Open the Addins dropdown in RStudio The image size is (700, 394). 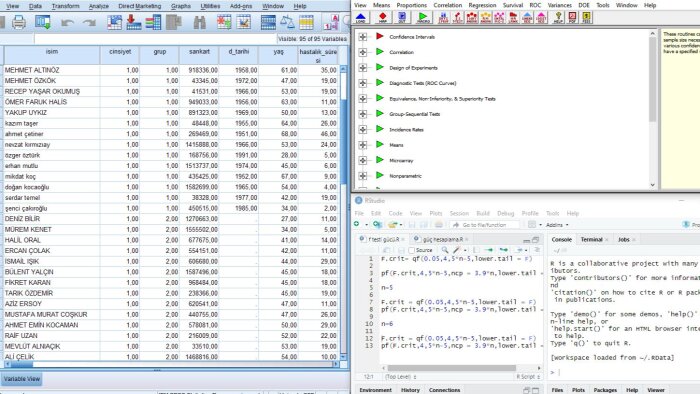click(557, 225)
